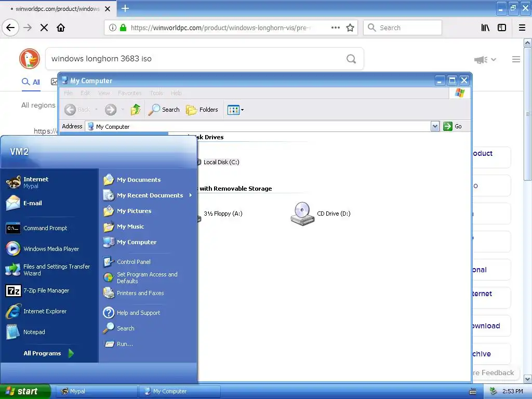Open page actions three-dot menu
Image resolution: width=532 pixels, height=399 pixels.
click(336, 28)
